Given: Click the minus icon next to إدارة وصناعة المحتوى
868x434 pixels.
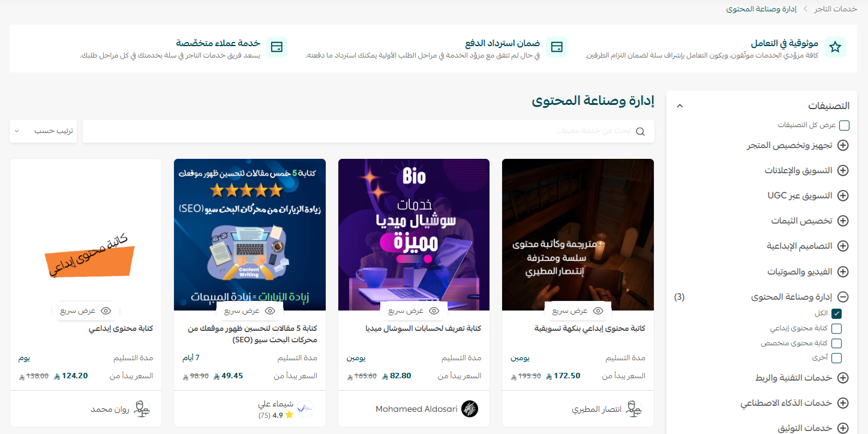Looking at the screenshot, I should click(843, 297).
